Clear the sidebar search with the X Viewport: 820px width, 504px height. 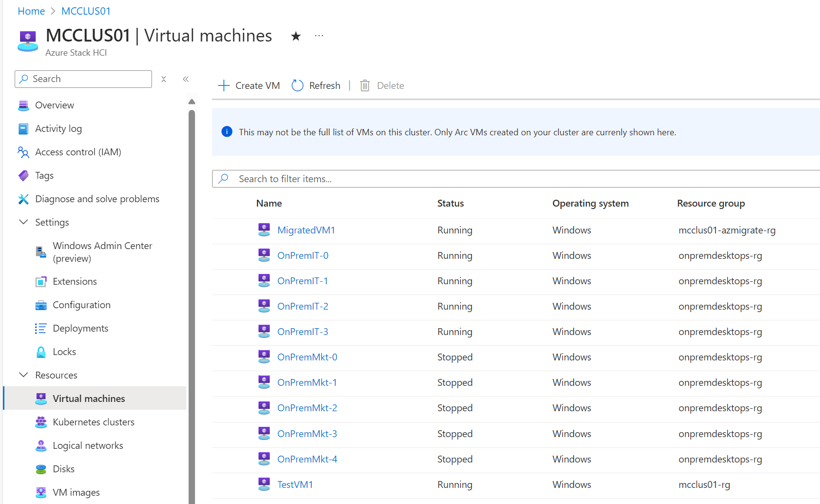(164, 79)
